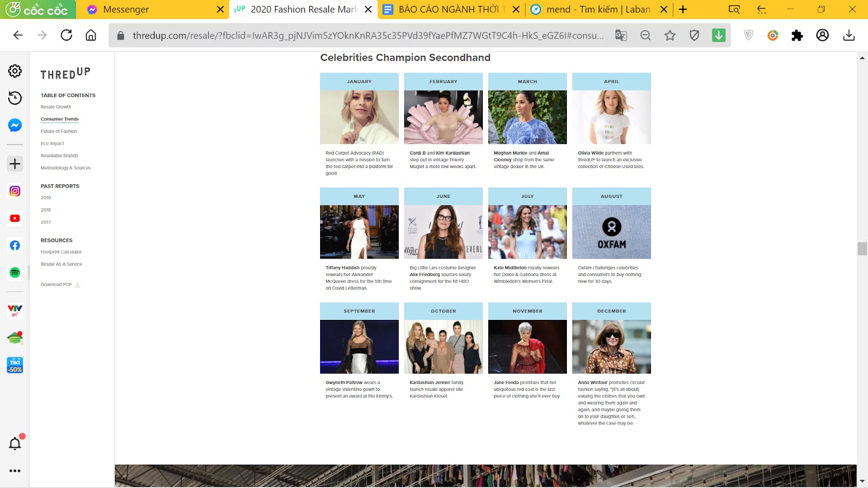
Task: Go to Resale Growth section
Action: pyautogui.click(x=56, y=107)
